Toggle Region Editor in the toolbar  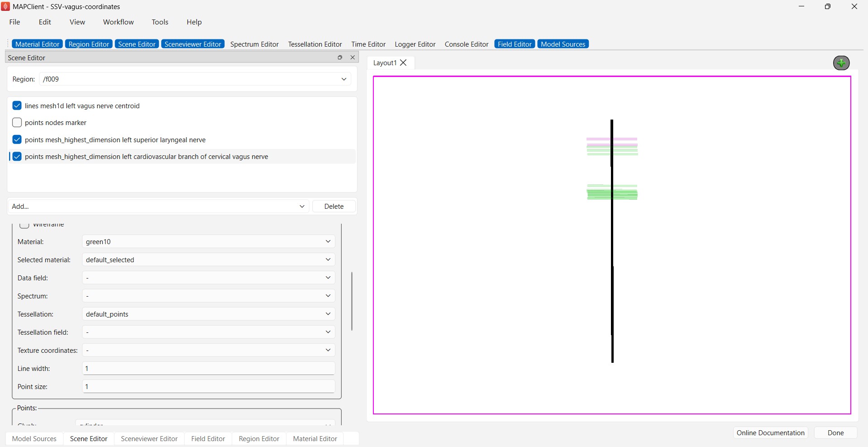89,44
